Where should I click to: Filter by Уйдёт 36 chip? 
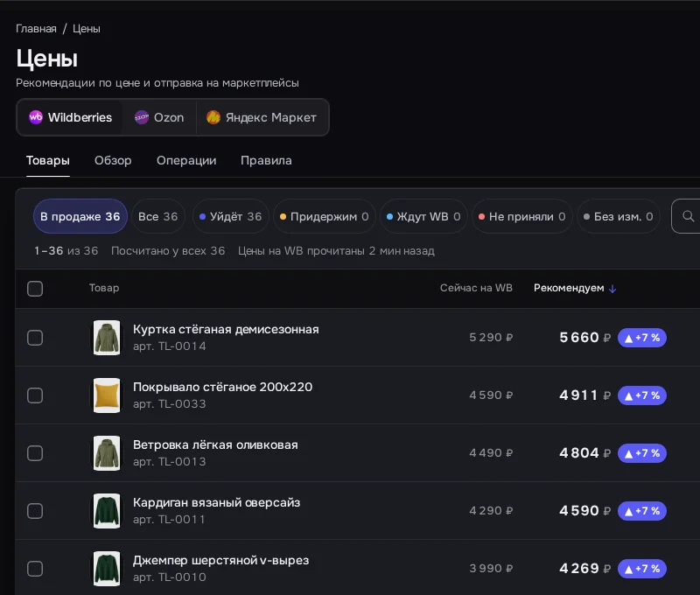231,216
